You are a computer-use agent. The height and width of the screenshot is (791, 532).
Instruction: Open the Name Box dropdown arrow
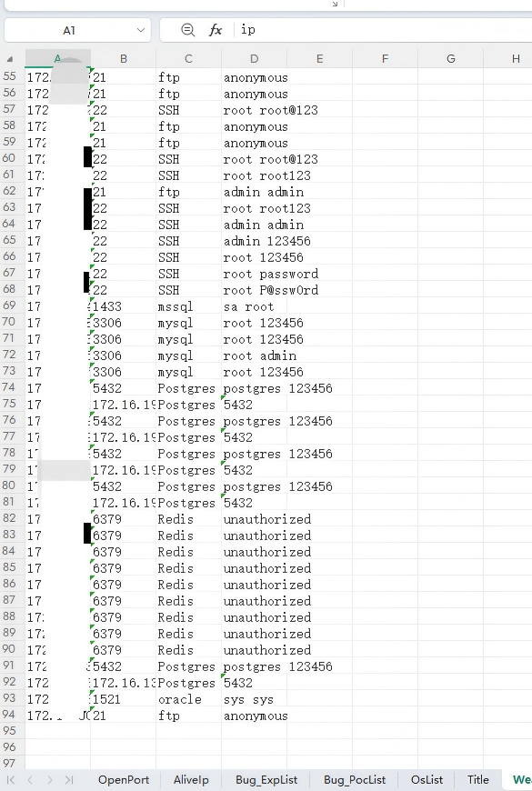(141, 30)
